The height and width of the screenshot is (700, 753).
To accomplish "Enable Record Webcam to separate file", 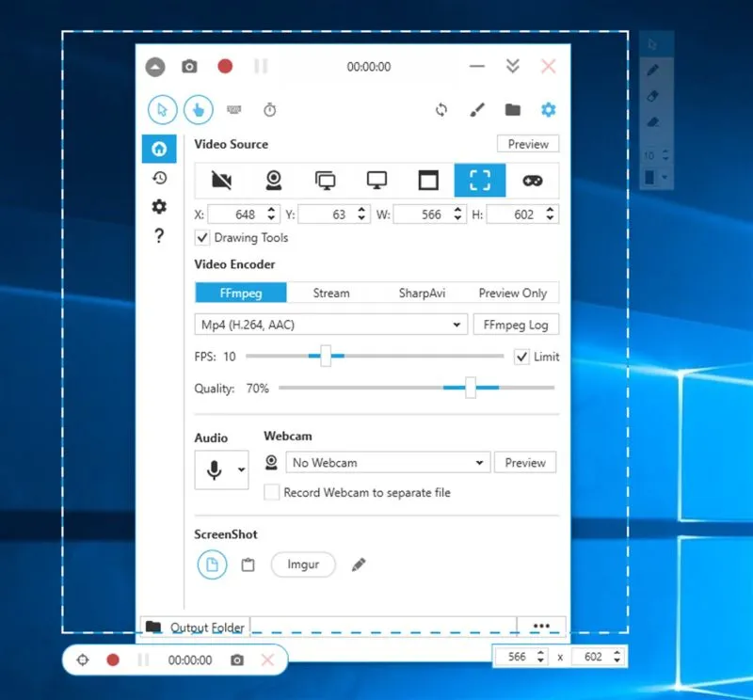I will point(271,492).
